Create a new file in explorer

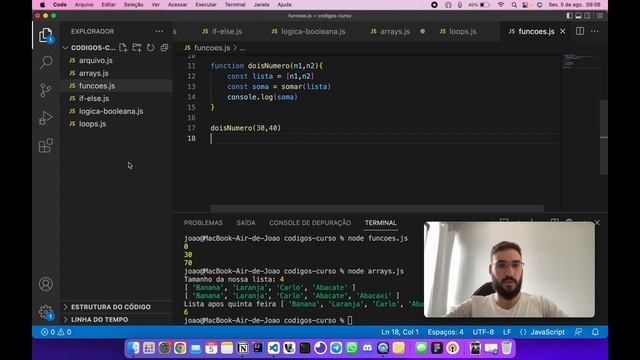point(123,48)
